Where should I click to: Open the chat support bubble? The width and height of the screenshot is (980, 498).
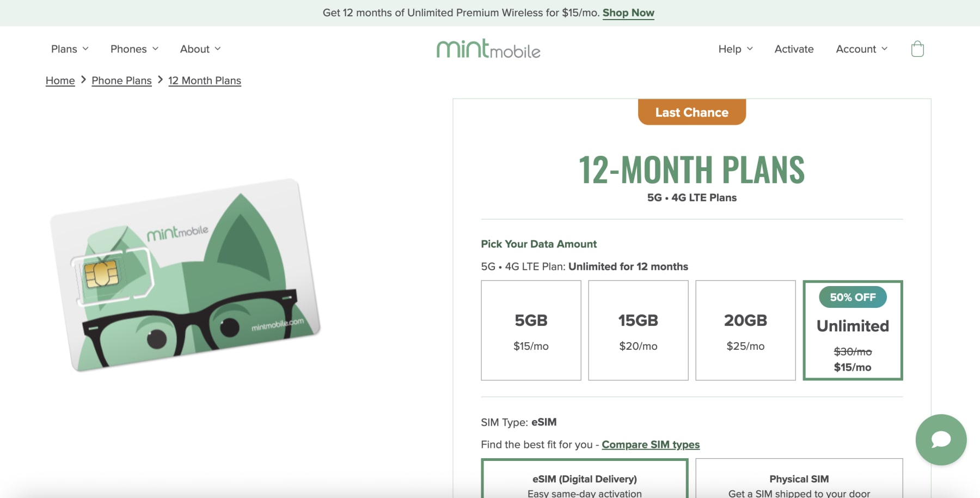pos(941,440)
